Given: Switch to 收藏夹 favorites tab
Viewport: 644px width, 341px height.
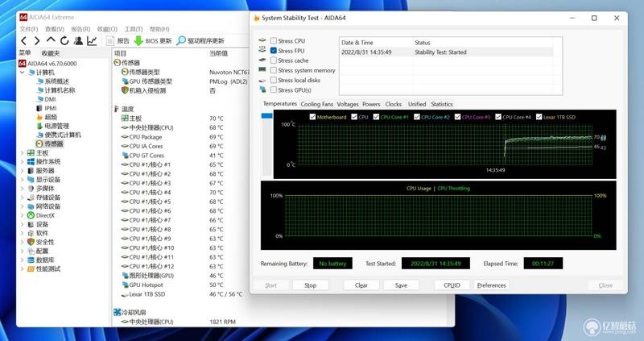Looking at the screenshot, I should coord(51,53).
